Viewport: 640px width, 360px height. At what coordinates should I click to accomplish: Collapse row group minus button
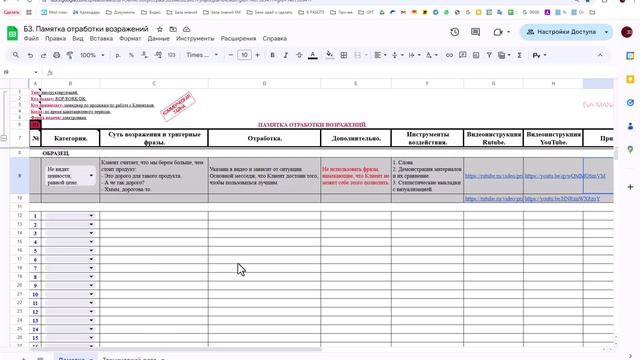(x=4, y=138)
